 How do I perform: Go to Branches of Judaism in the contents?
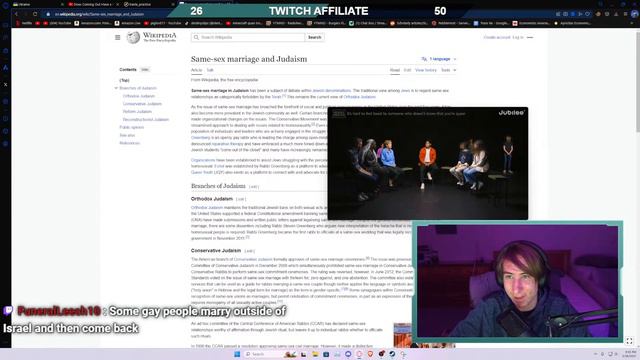pyautogui.click(x=138, y=88)
